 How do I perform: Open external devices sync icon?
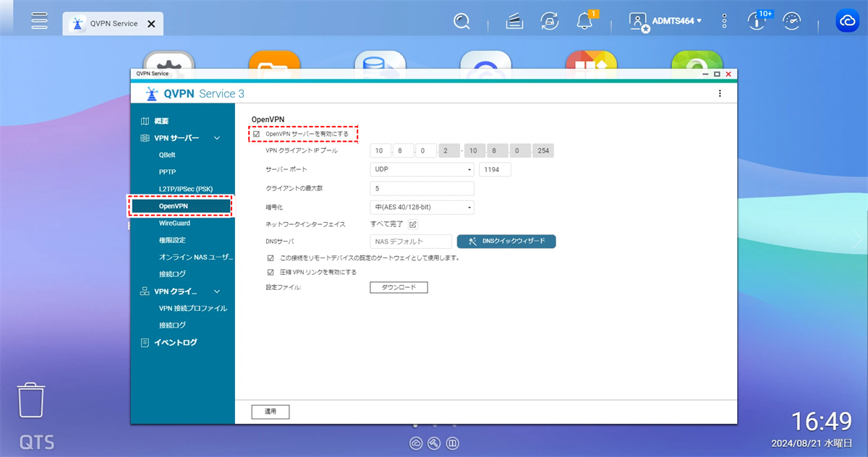point(550,22)
